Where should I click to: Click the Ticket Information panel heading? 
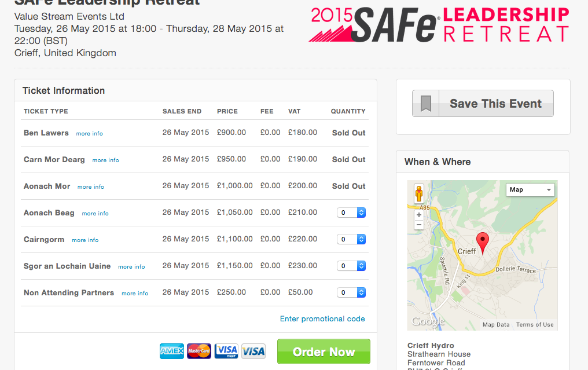click(x=64, y=91)
